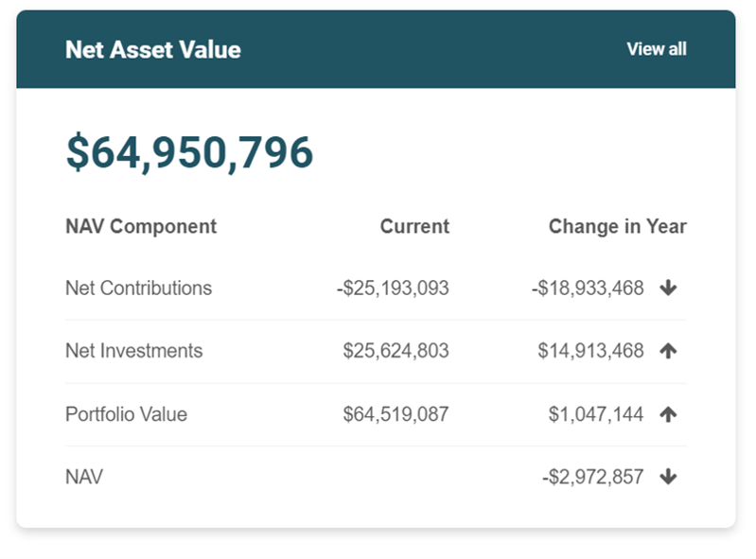Click the -$18,933,468 change value
Image resolution: width=756 pixels, height=559 pixels.
click(588, 288)
